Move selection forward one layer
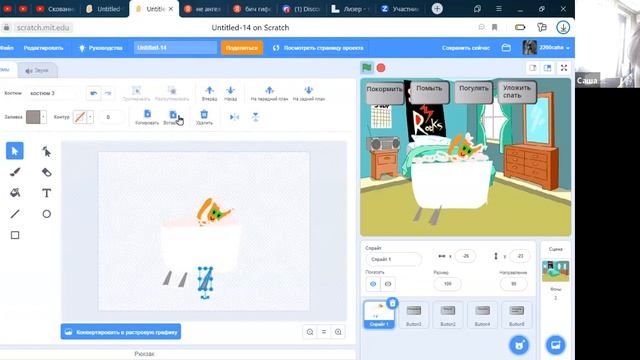This screenshot has width=640, height=360. [209, 93]
